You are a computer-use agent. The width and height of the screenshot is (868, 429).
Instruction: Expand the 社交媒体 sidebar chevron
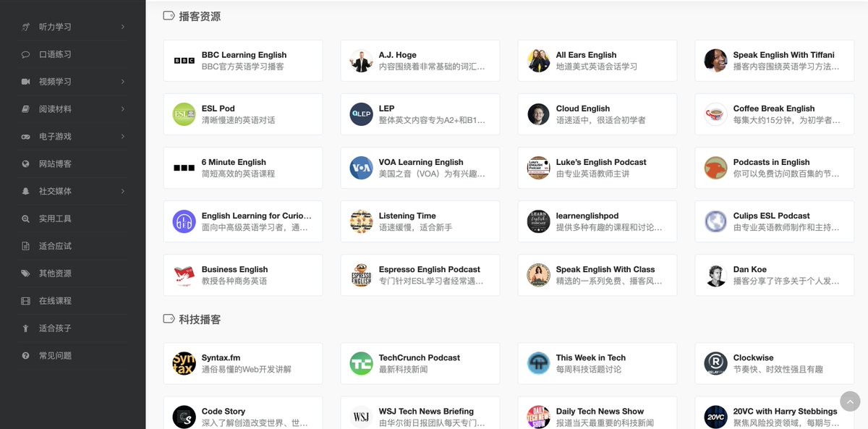[123, 191]
